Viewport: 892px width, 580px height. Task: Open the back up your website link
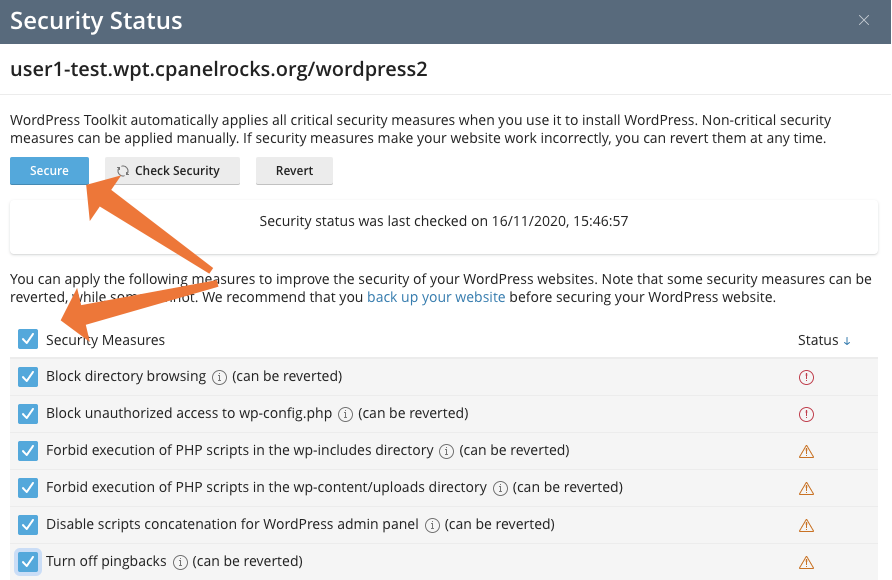click(436, 296)
